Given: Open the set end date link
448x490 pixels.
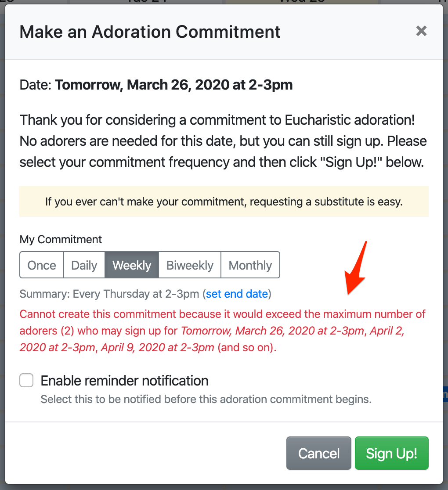Looking at the screenshot, I should click(x=237, y=294).
